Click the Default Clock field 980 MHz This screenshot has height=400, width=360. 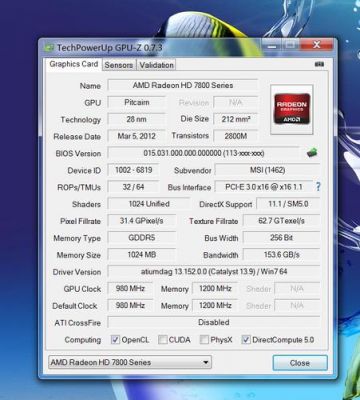[130, 305]
